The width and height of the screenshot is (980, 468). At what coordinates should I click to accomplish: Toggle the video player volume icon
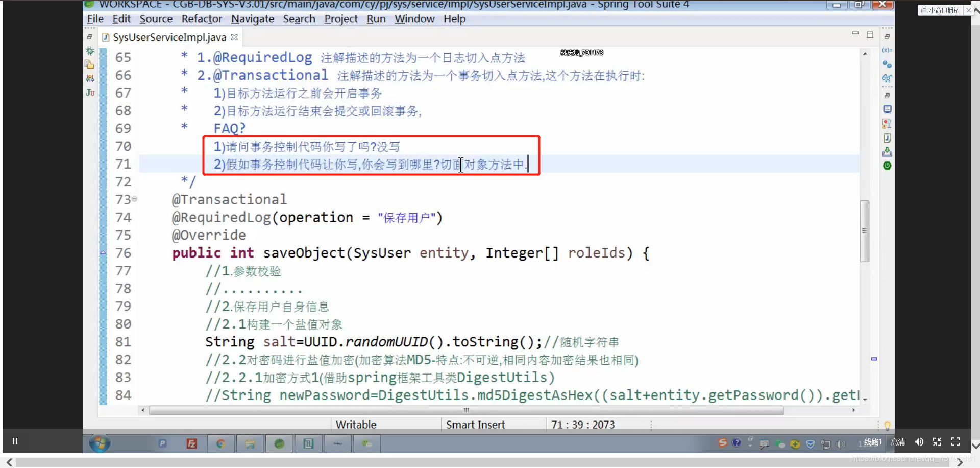(x=919, y=442)
